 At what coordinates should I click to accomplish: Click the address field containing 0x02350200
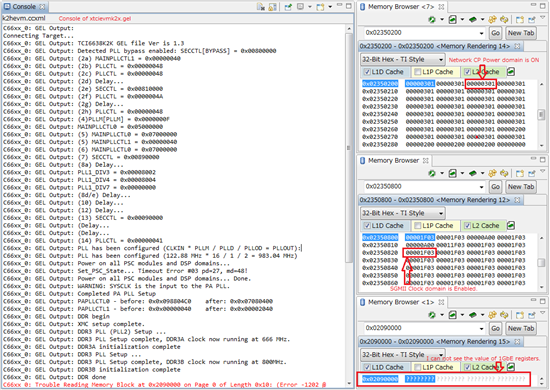click(x=424, y=33)
